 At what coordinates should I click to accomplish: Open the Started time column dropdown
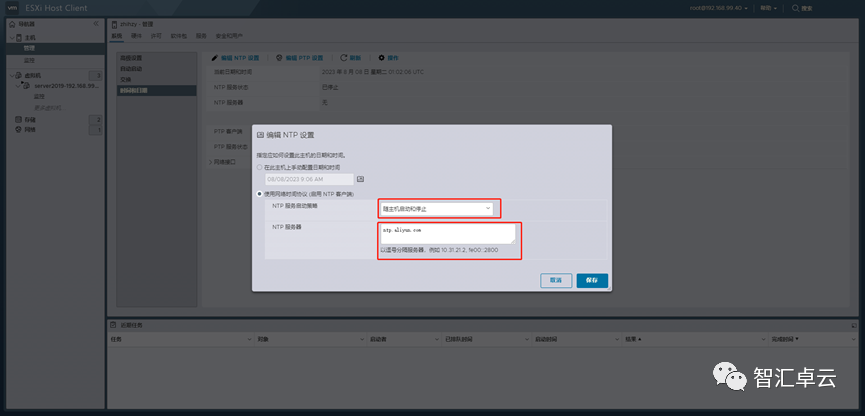617,339
